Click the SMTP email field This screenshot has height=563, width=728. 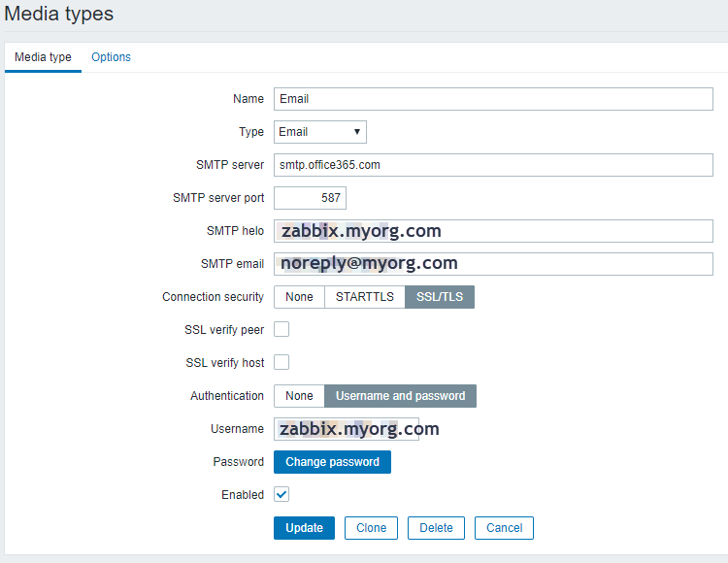click(493, 263)
